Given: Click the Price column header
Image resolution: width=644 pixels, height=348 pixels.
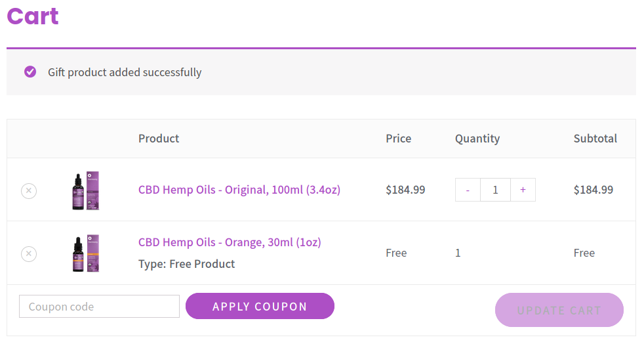Looking at the screenshot, I should click(399, 139).
